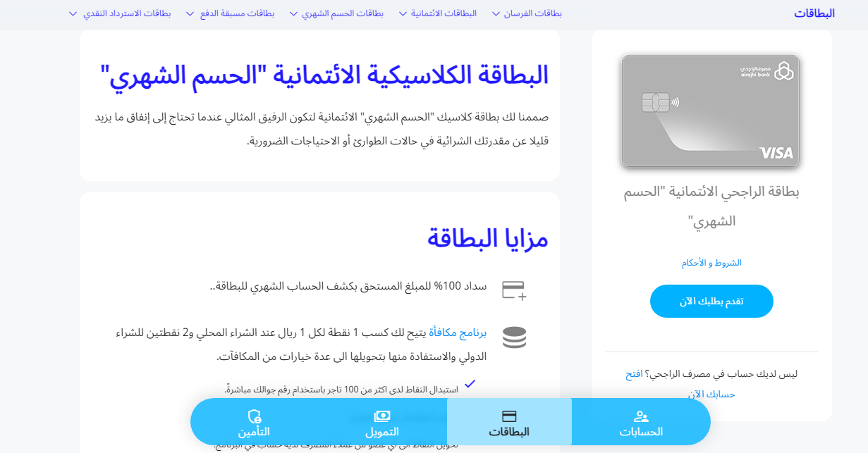Click the paragraph starting "صممنا لك بطاقة كلاسيك"
Viewport: 868px width, 453px height.
(322, 129)
